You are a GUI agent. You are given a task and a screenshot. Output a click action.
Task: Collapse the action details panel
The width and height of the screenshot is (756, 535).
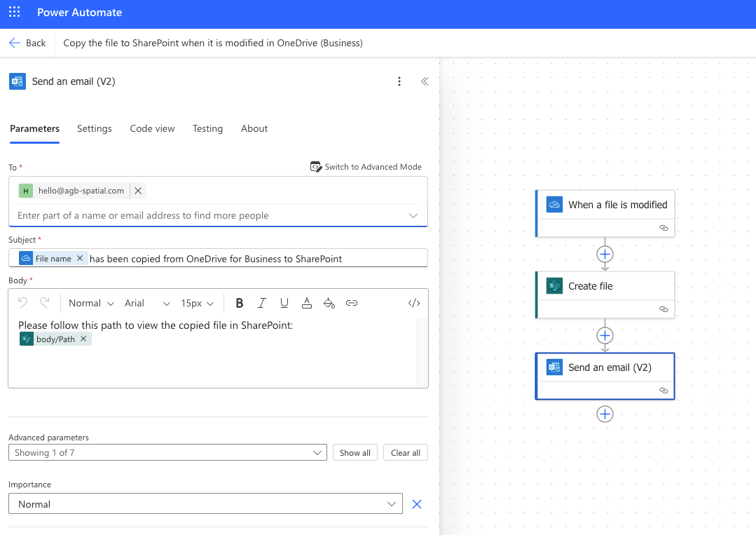425,81
